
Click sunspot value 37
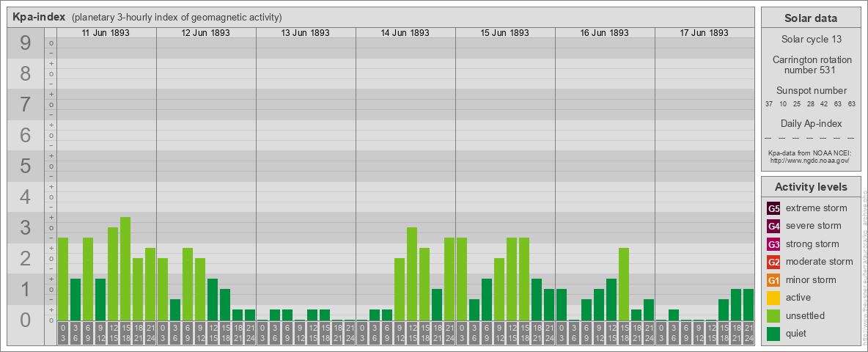point(769,103)
